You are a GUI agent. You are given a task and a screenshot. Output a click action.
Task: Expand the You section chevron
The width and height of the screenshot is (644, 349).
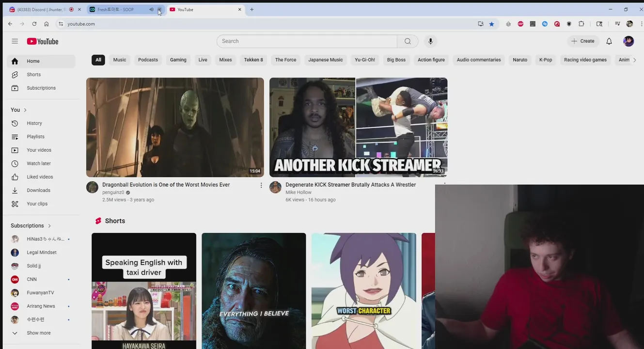point(25,110)
